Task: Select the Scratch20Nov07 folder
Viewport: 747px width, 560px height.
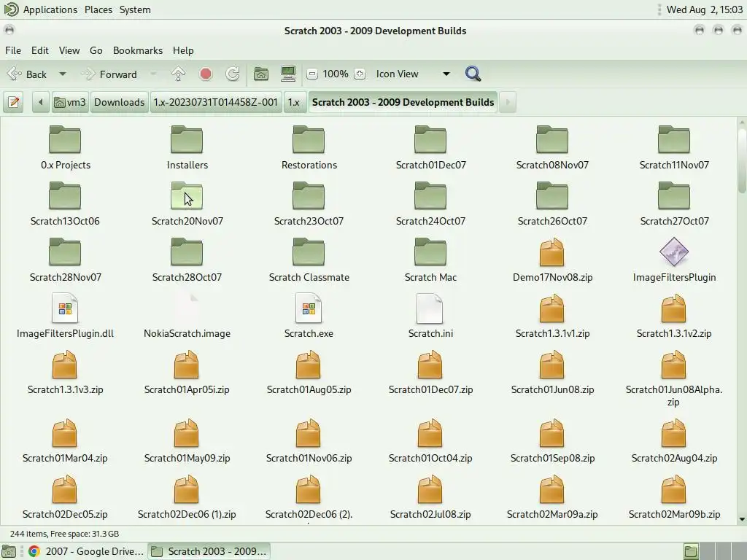Action: [x=187, y=204]
